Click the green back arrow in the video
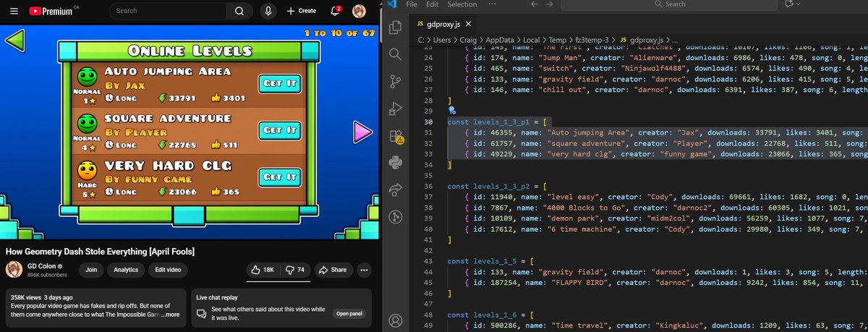 coord(16,42)
